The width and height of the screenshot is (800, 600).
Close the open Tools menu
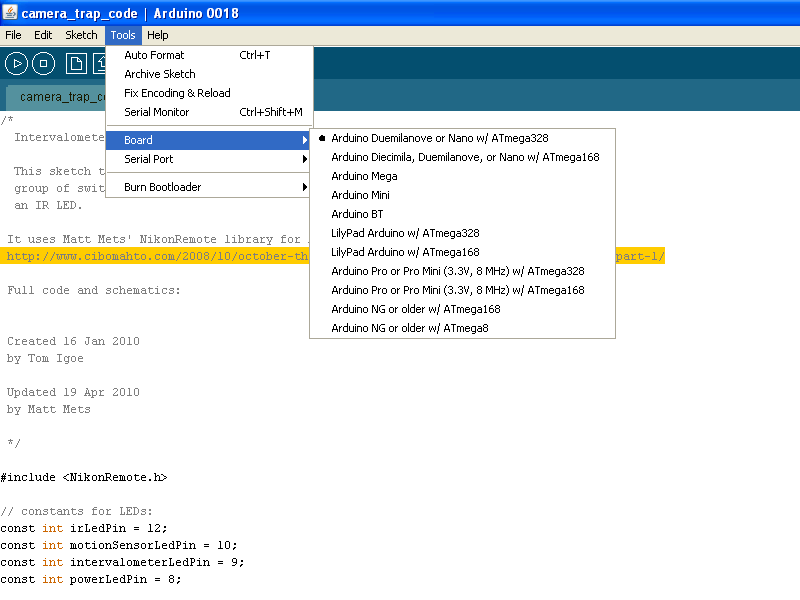coord(123,35)
